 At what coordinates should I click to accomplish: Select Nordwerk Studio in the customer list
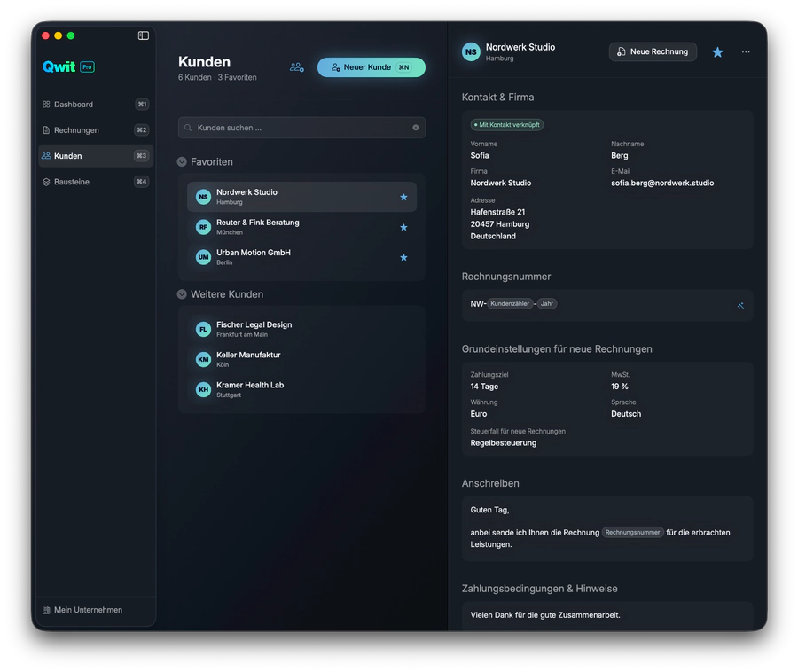click(x=301, y=197)
